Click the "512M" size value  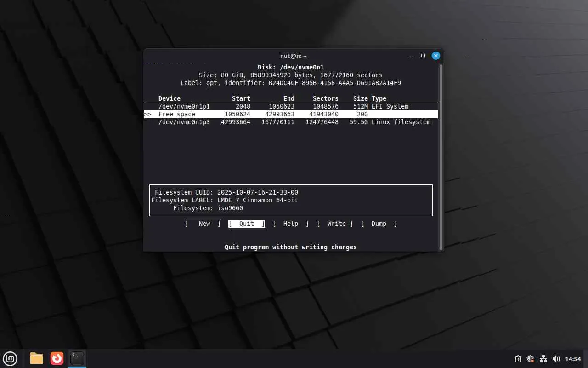(361, 106)
